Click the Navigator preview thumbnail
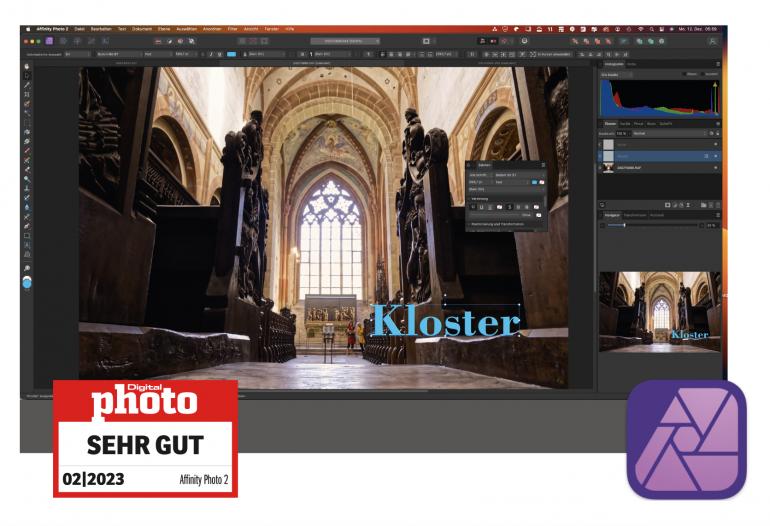770x526 pixels. pos(659,312)
